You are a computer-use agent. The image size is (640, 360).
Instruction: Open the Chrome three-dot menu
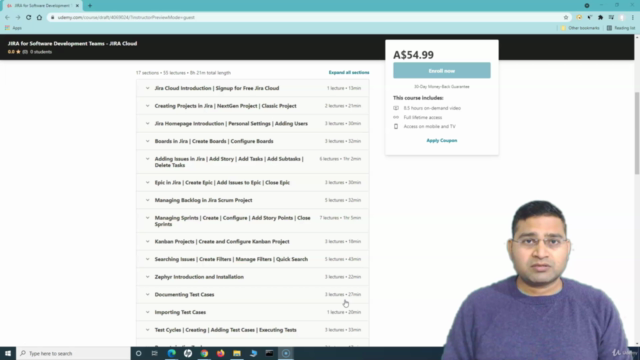click(x=633, y=18)
